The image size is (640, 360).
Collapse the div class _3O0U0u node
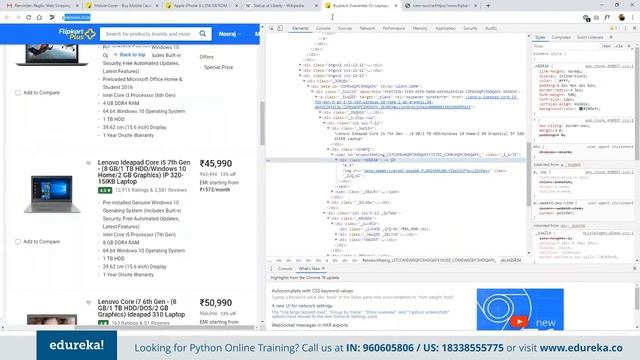(x=304, y=81)
